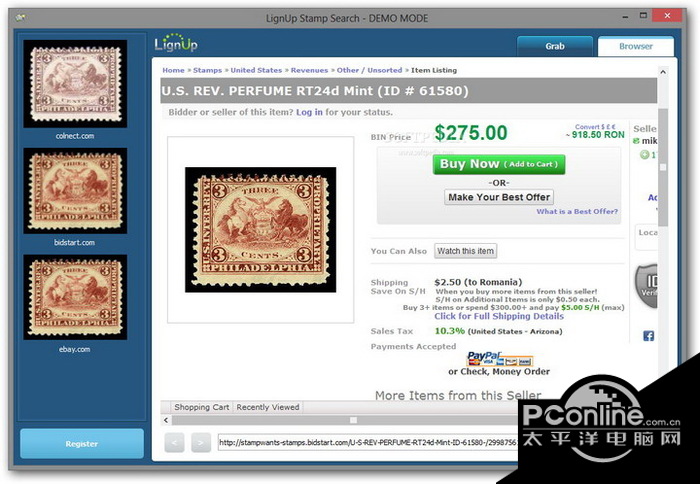Open the Recently Viewed tab
Image resolution: width=700 pixels, height=484 pixels.
[x=268, y=407]
